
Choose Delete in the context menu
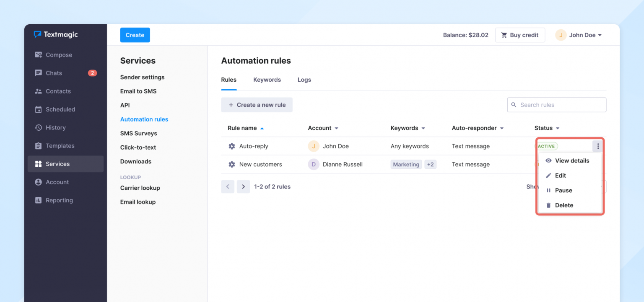564,205
